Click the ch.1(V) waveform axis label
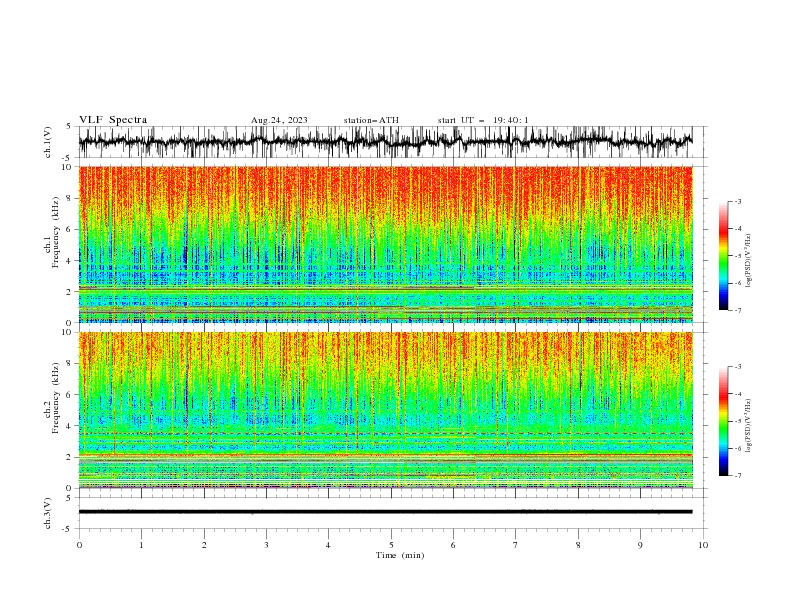The width and height of the screenshot is (792, 612). 48,142
